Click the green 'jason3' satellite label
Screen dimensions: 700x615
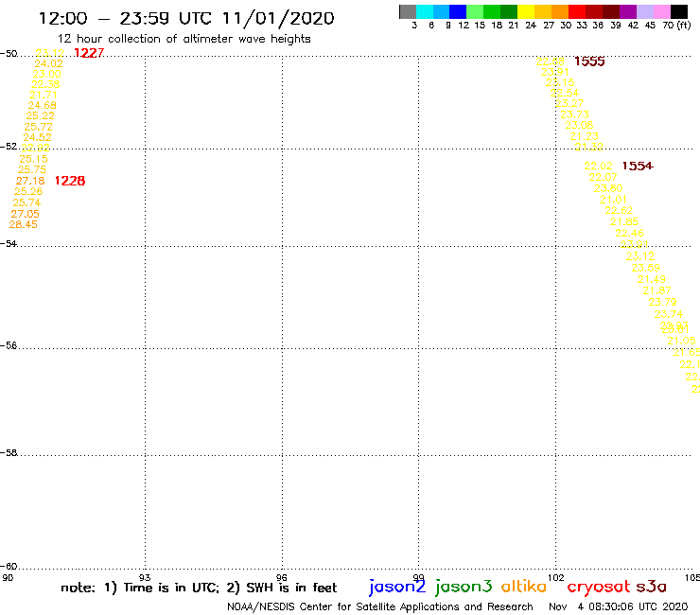[464, 587]
